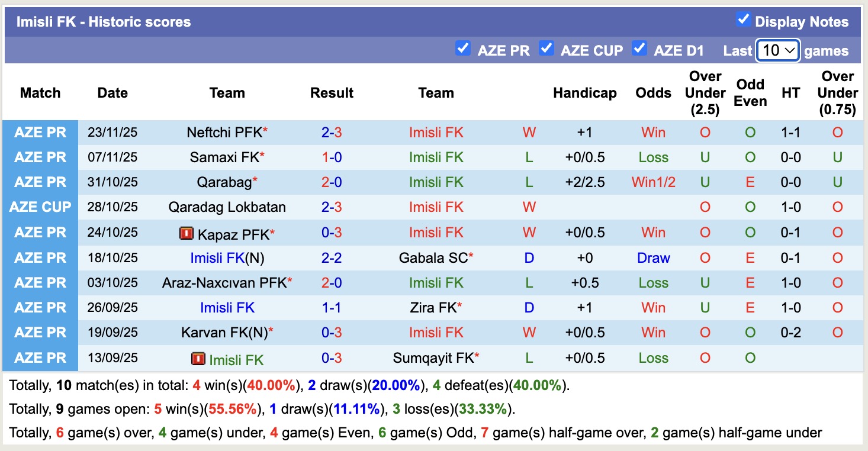This screenshot has width=868, height=451.
Task: Open Araz-Naxcivan PFK team link
Action: coord(224,283)
